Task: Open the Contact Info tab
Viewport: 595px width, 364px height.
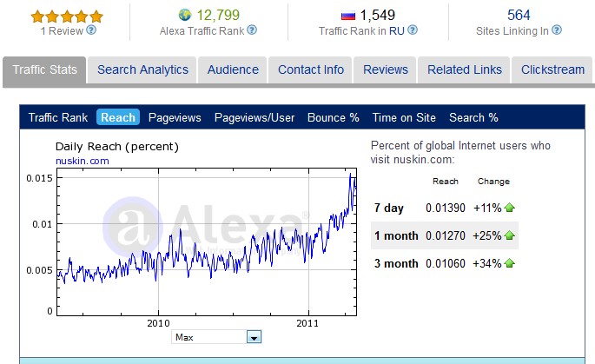Action: (x=310, y=69)
